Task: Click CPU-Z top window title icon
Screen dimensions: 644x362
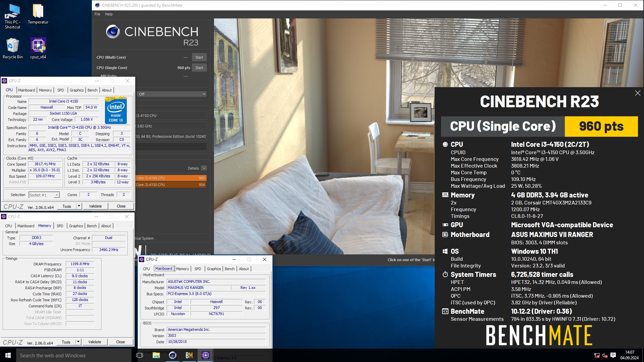Action: click(x=4, y=81)
